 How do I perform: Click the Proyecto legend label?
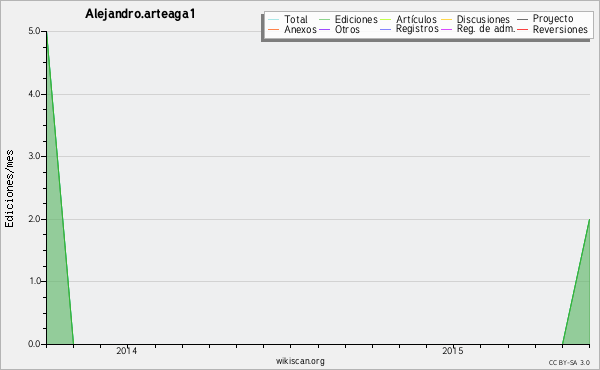tap(553, 19)
